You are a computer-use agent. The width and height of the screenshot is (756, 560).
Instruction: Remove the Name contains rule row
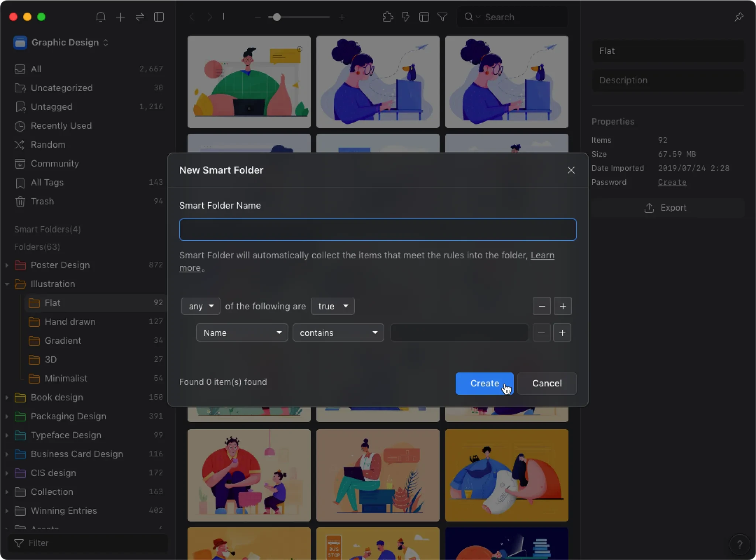[x=542, y=333]
